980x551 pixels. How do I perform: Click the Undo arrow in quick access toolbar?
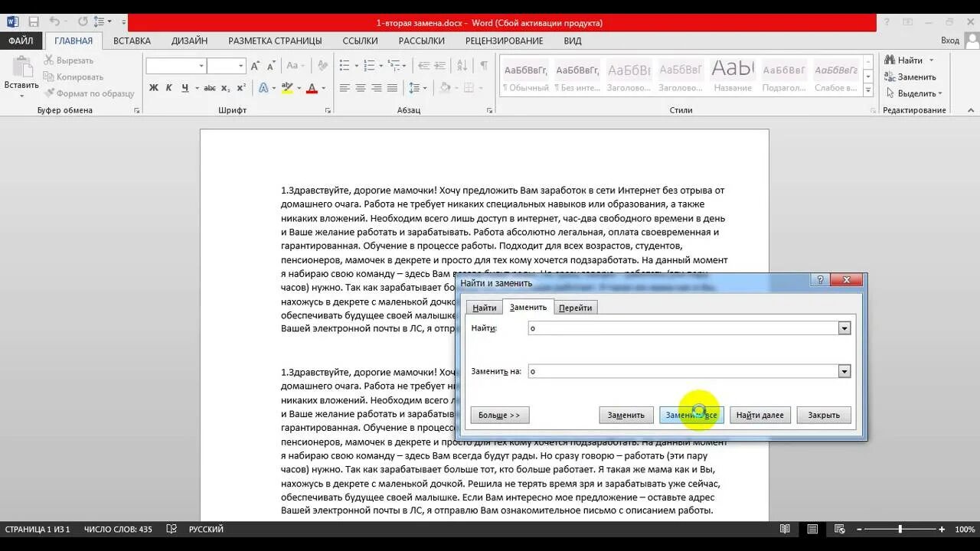(x=55, y=22)
